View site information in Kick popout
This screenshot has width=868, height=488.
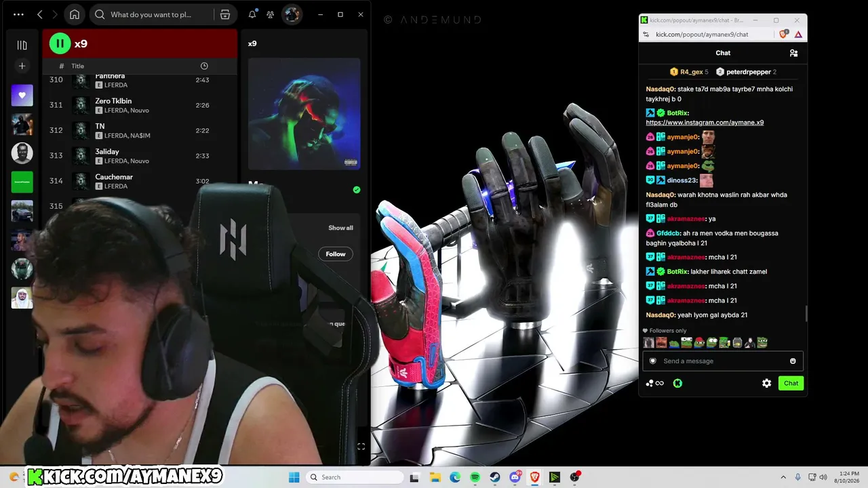point(646,35)
